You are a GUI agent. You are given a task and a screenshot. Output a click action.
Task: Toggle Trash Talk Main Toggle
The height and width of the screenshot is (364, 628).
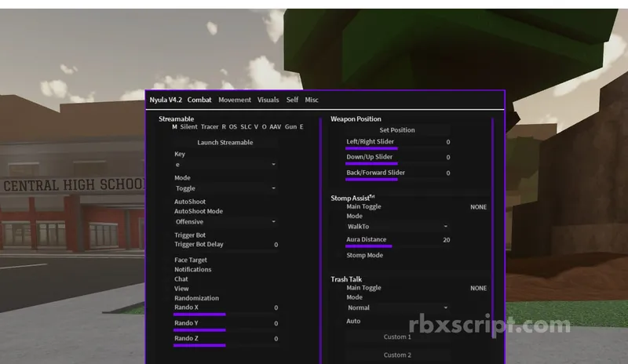[x=363, y=288]
